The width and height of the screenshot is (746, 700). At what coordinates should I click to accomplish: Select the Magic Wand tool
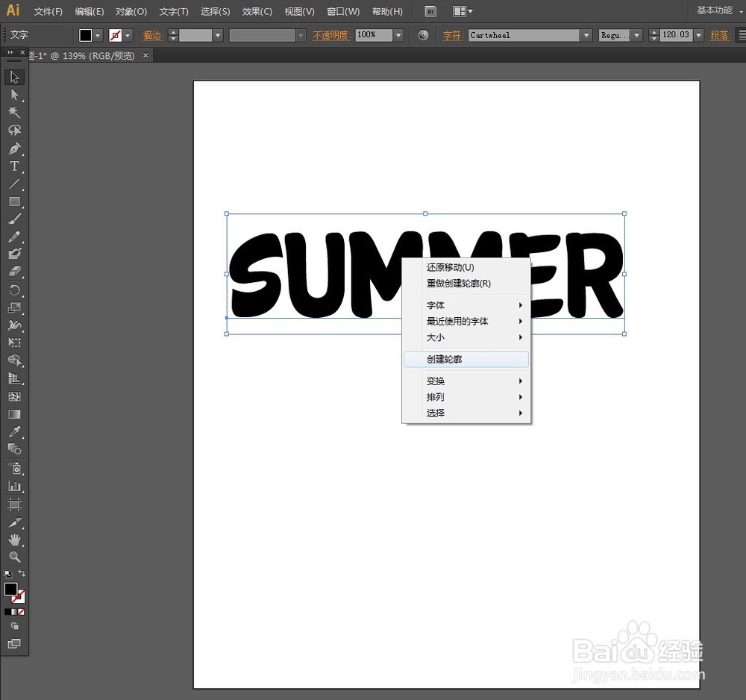(14, 112)
